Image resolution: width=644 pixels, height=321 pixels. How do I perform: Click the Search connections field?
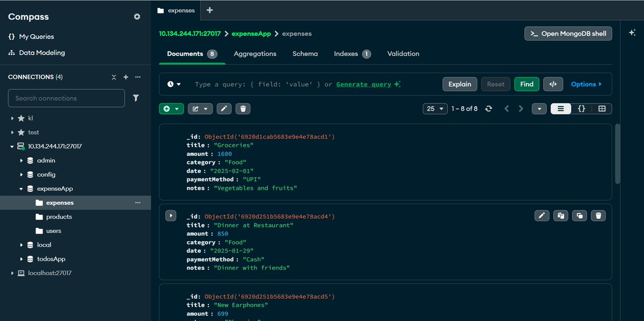[67, 98]
